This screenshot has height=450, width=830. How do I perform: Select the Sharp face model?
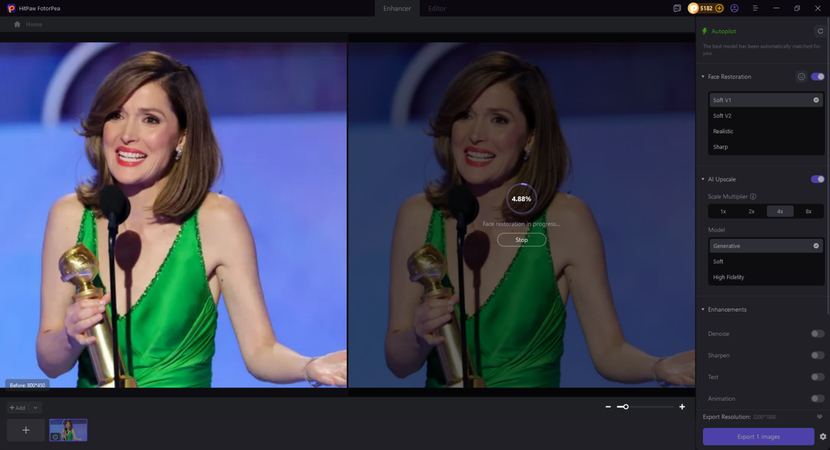tap(766, 147)
